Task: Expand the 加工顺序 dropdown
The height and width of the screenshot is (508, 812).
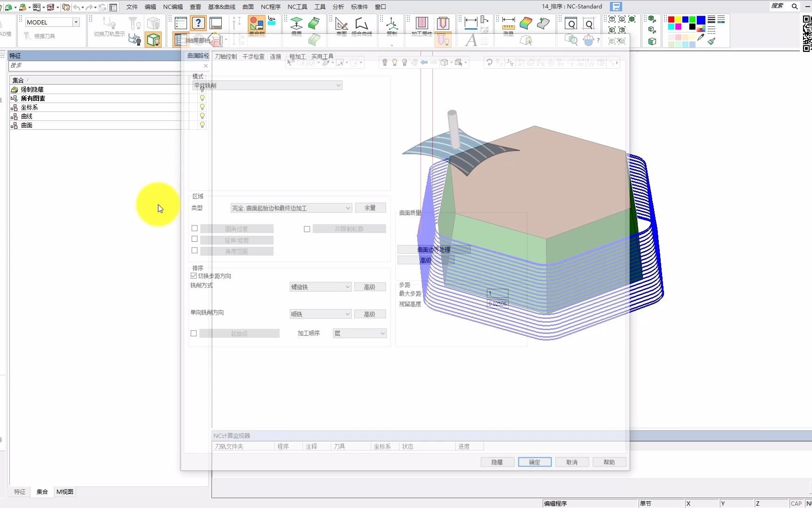Action: [x=359, y=333]
